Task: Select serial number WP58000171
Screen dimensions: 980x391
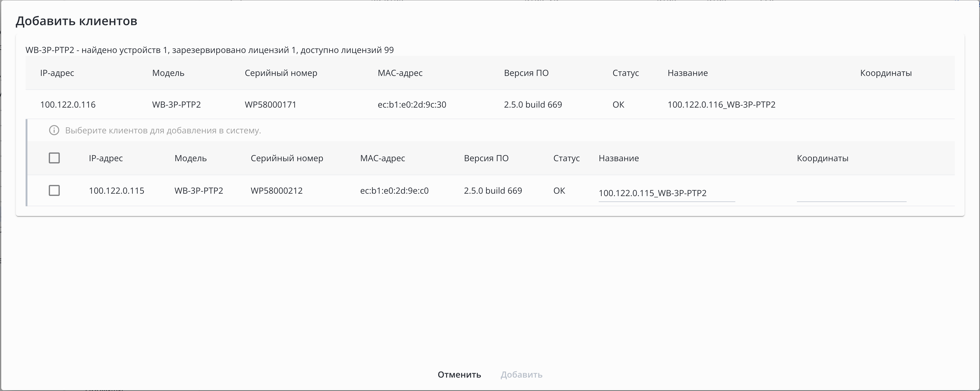Action: [270, 105]
